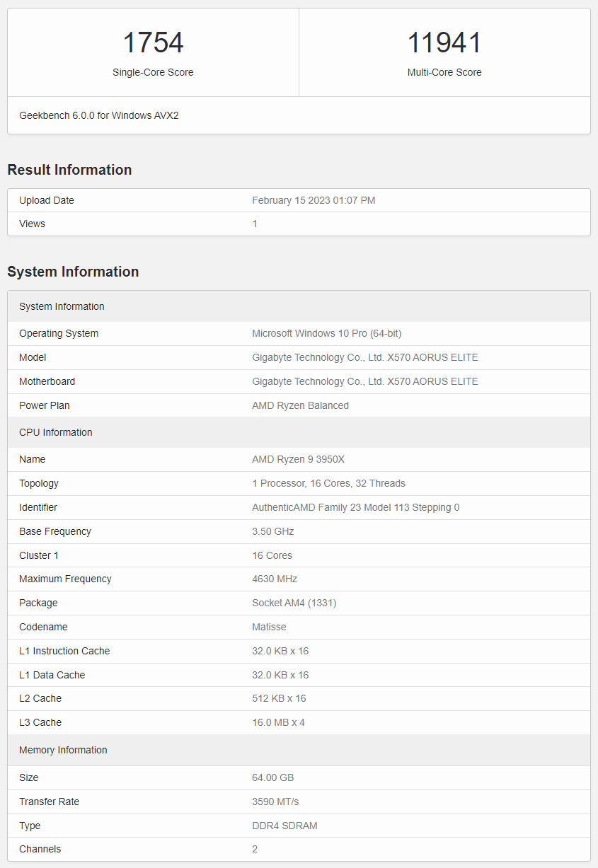Click the Operating System label
The height and width of the screenshot is (868, 598).
point(59,333)
